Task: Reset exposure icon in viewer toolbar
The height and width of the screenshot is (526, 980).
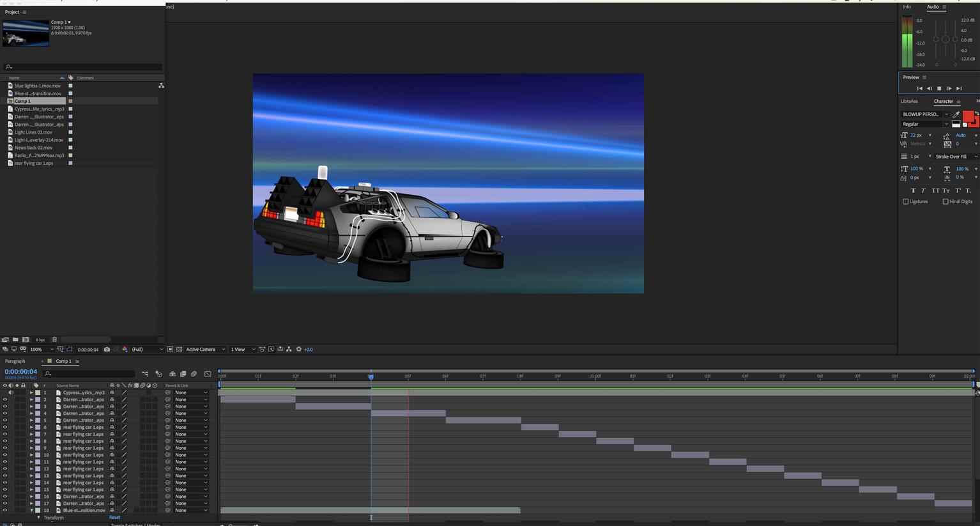Action: coord(298,349)
